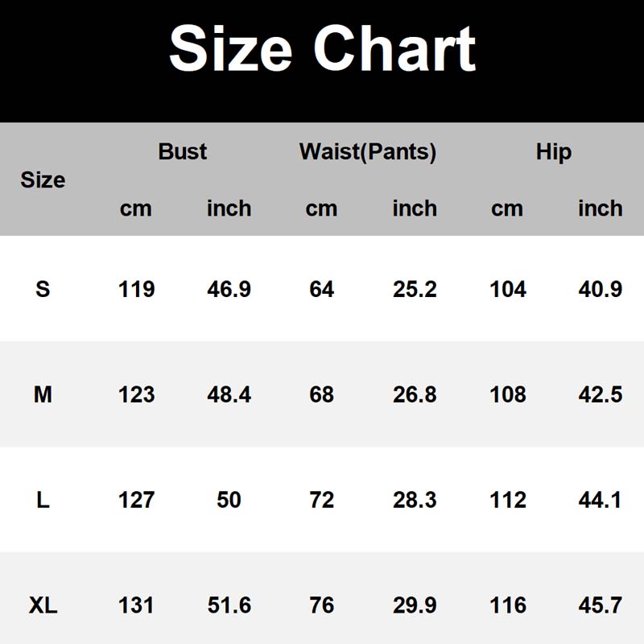Click the hip inch value 45.7
The height and width of the screenshot is (644, 644).
tap(601, 605)
